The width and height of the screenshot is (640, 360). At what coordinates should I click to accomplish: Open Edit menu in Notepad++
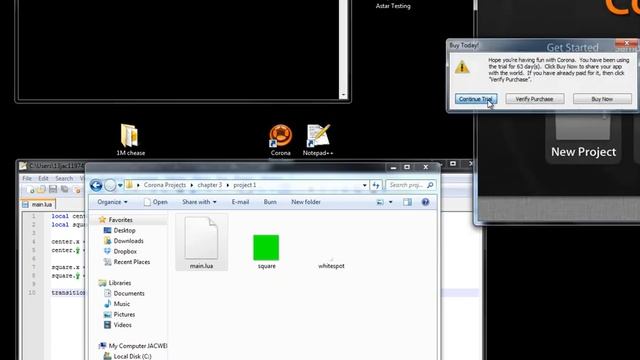43,178
